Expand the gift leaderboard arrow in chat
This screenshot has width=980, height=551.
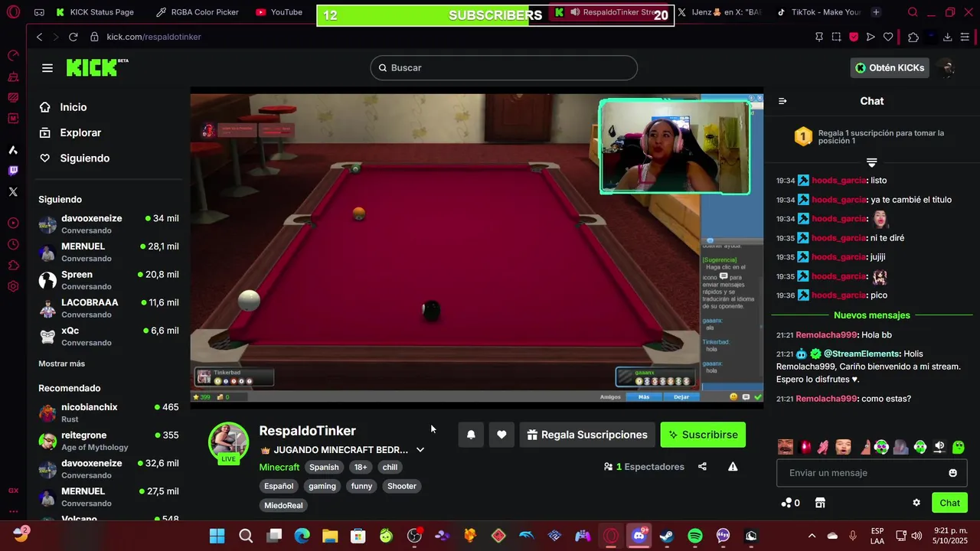(871, 162)
